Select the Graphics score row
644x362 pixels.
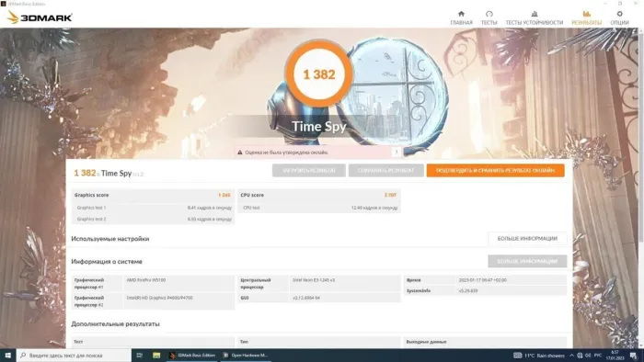click(x=153, y=195)
